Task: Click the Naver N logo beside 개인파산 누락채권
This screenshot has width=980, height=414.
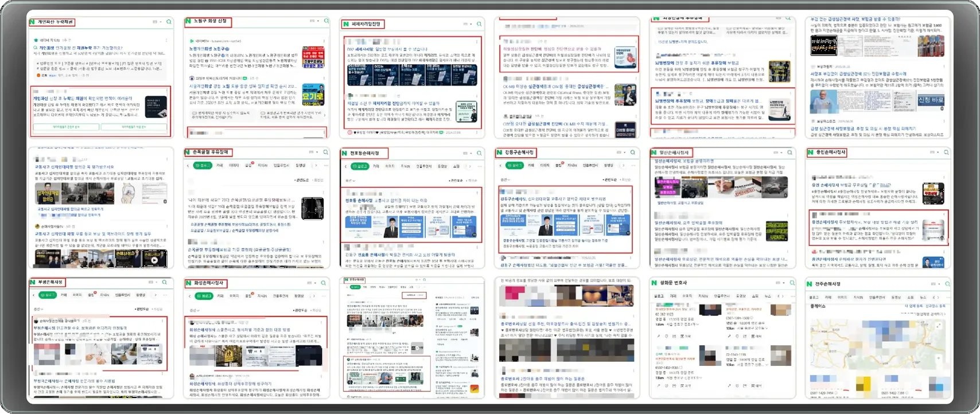Action: 33,22
